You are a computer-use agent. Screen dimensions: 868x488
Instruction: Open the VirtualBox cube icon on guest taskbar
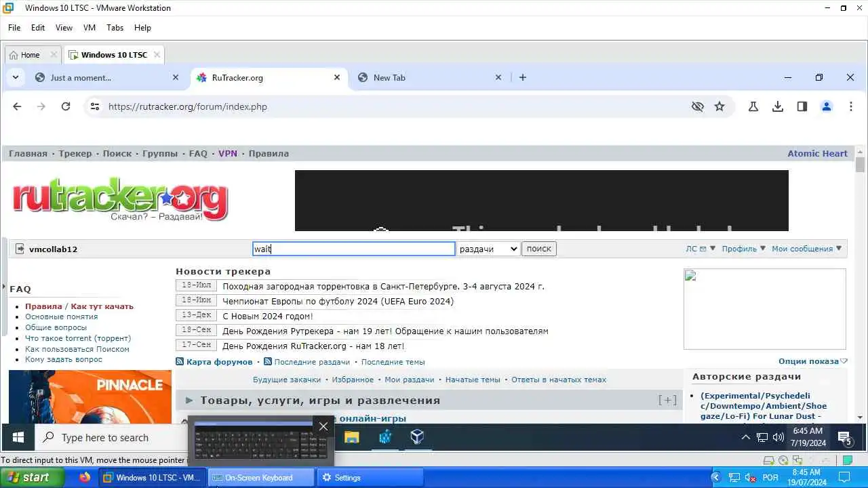pyautogui.click(x=417, y=437)
